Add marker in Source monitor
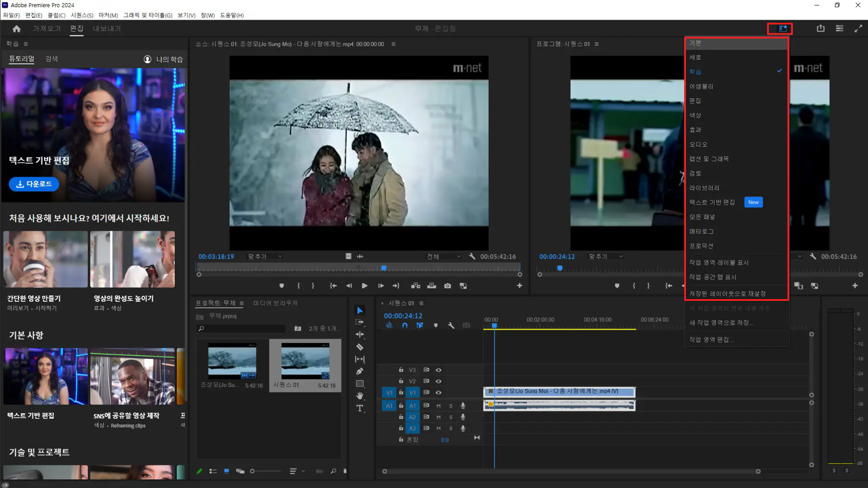Image resolution: width=868 pixels, height=488 pixels. tap(282, 286)
